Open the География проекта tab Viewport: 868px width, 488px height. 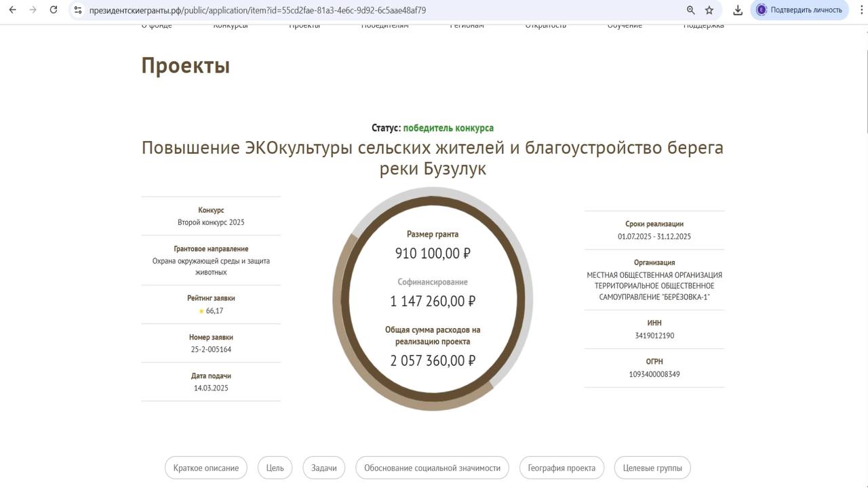[561, 468]
